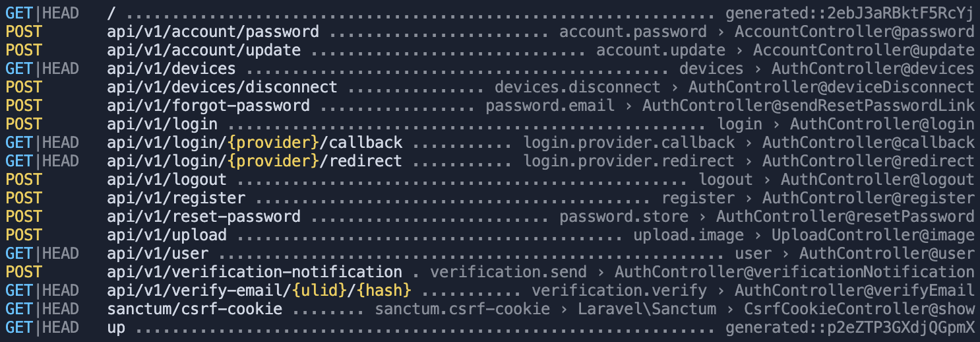Image resolution: width=980 pixels, height=342 pixels.
Task: Click the {hash} parameter in verify-email route
Action: pos(389,291)
